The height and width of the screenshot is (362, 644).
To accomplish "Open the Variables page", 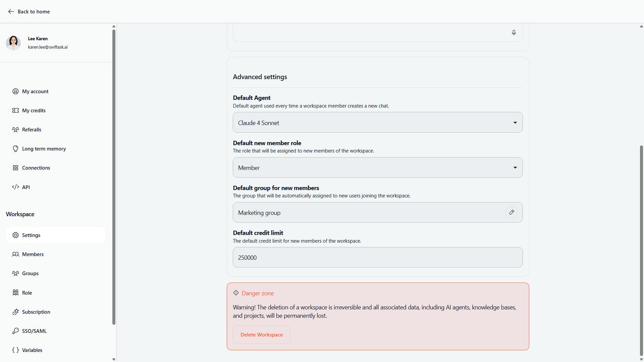I will coord(32,350).
